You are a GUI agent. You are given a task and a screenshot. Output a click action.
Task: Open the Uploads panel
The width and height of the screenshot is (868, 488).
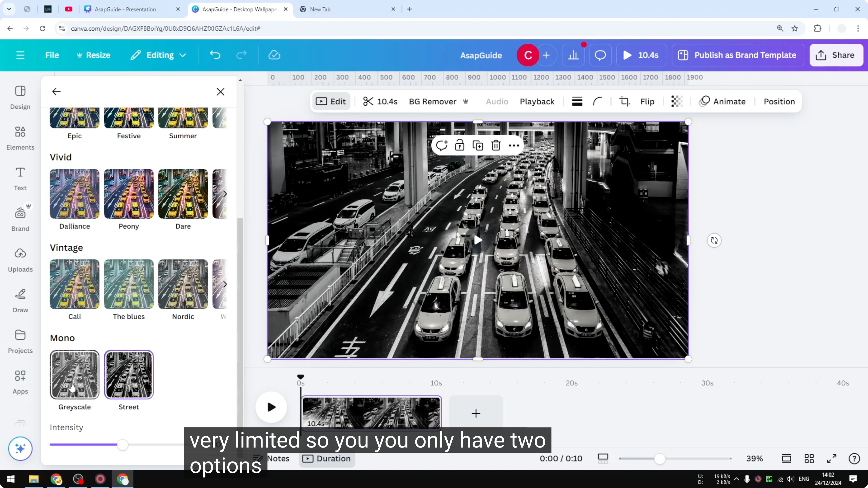pyautogui.click(x=20, y=259)
